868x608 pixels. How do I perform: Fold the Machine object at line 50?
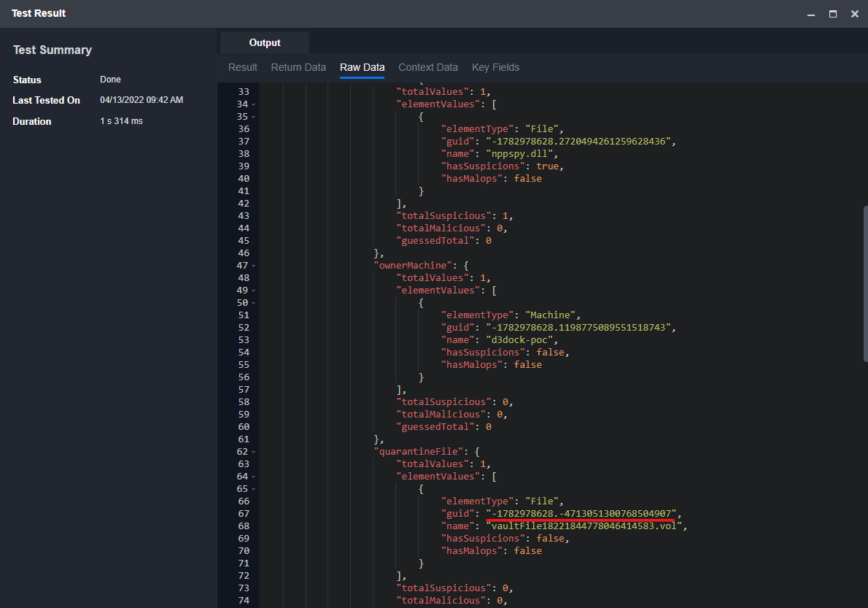(x=253, y=303)
